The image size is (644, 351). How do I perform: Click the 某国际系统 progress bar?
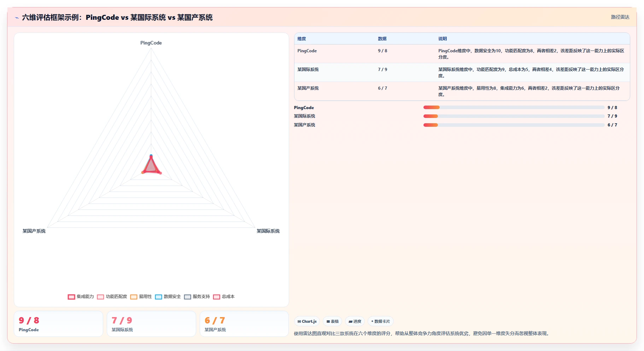[x=514, y=116]
